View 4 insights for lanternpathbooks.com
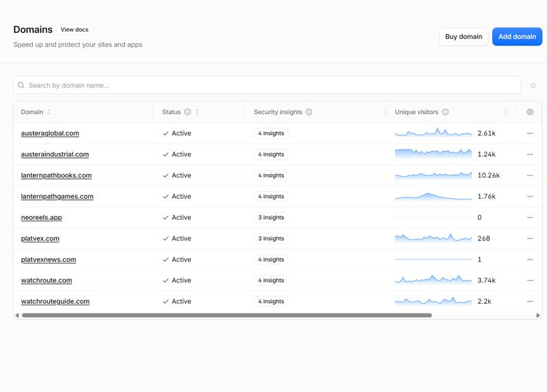Image resolution: width=547 pixels, height=392 pixels. [x=271, y=176]
